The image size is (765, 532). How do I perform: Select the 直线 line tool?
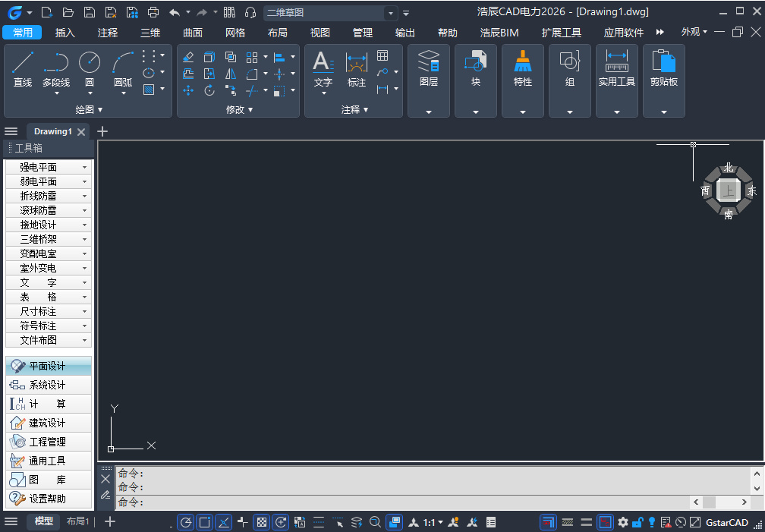23,69
